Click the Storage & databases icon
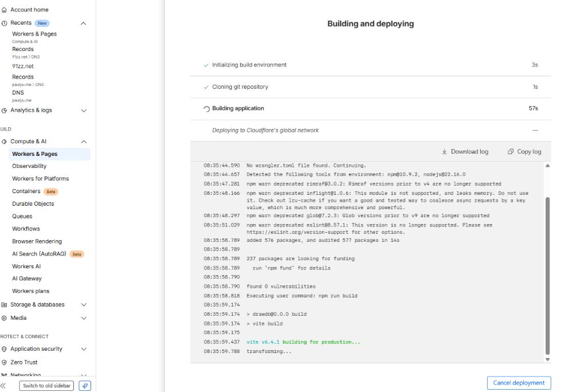This screenshot has height=392, width=573. [5, 304]
